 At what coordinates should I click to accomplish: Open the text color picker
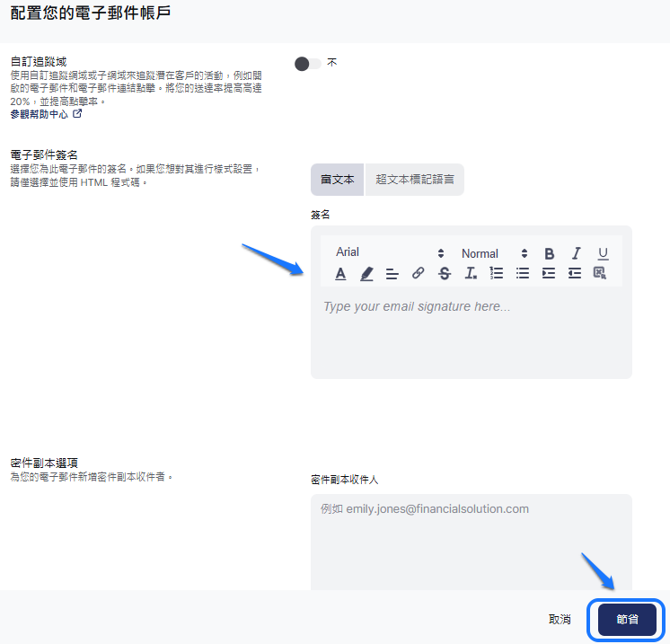pos(340,274)
